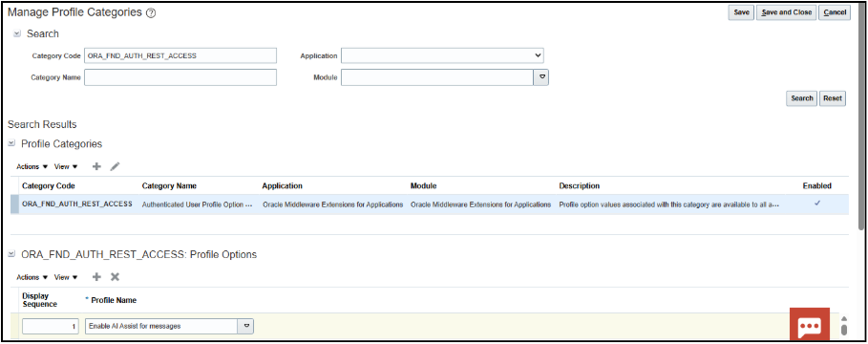Click the Module cell Oracle Middleware Extensions for Applications
868x344 pixels.
coord(480,204)
